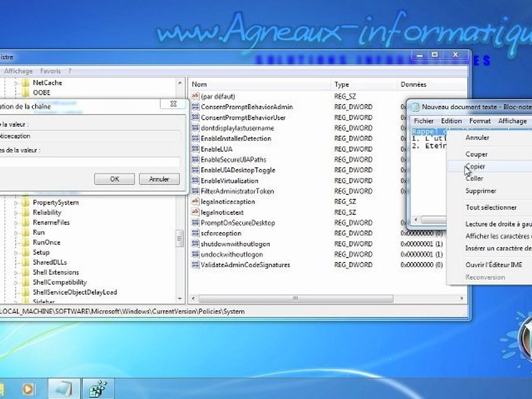Click the undockwithoutlogon value icon
532x399 pixels.
tap(196, 254)
